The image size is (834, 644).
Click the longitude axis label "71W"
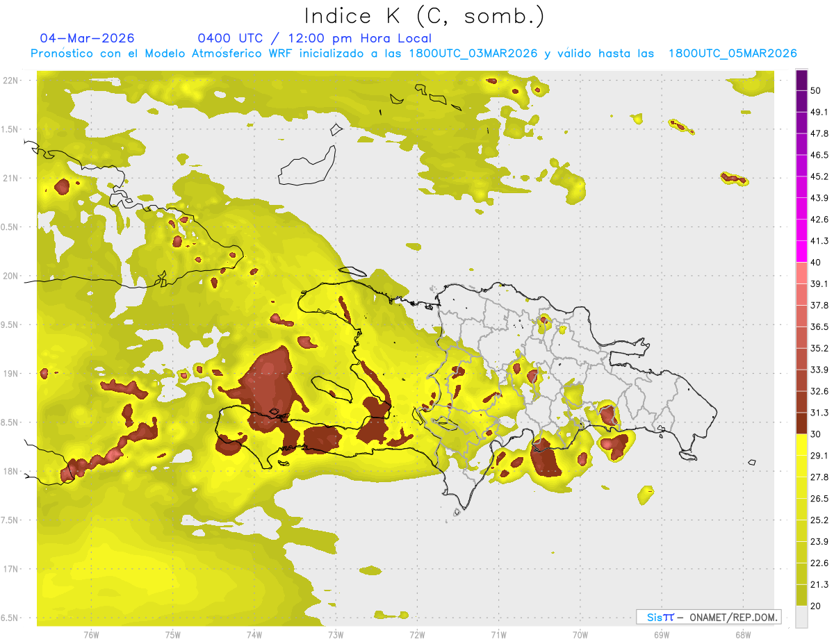click(x=498, y=635)
